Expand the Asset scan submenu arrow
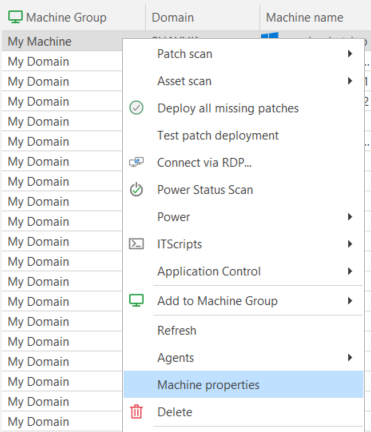 [350, 81]
